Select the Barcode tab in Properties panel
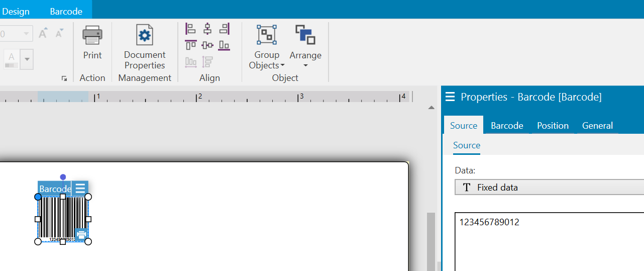The image size is (644, 271). 507,126
